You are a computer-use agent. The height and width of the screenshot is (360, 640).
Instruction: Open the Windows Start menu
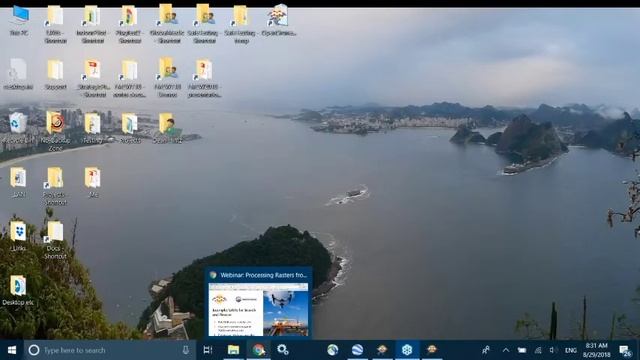(x=12, y=350)
